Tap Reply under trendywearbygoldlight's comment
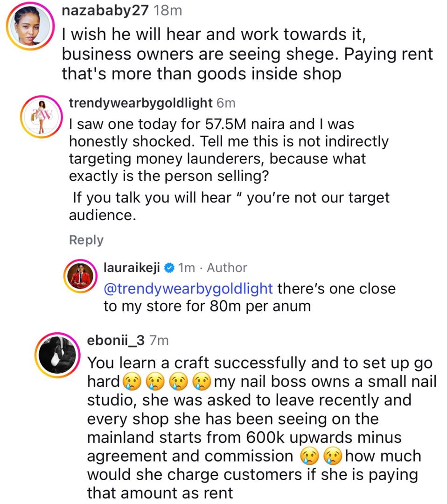The image size is (447, 504). [x=85, y=240]
